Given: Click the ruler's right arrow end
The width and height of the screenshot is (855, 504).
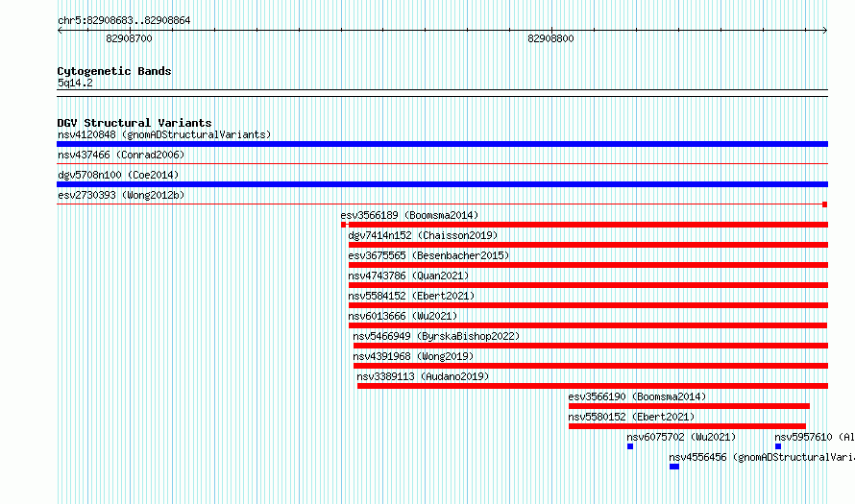Looking at the screenshot, I should pos(825,30).
